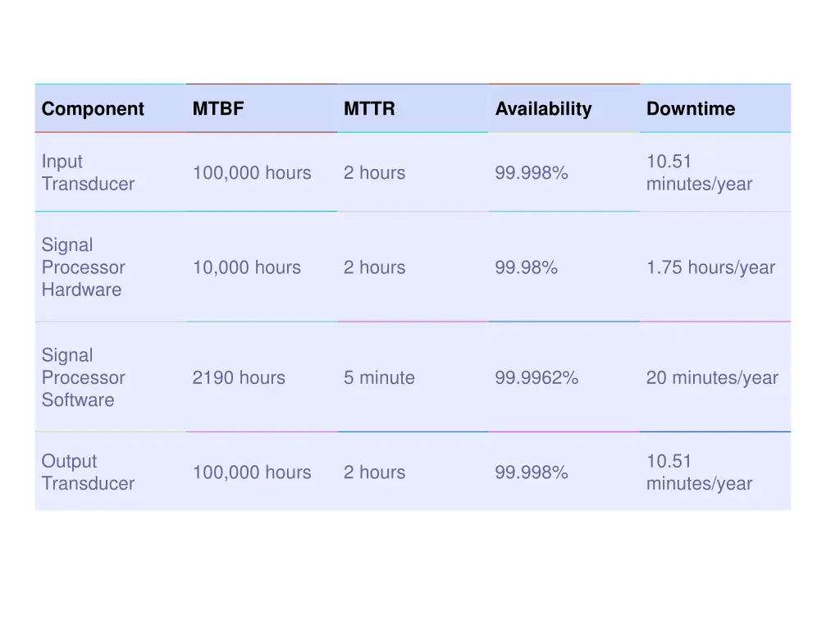Click the Component column header
This screenshot has width=840, height=630.
[111, 108]
